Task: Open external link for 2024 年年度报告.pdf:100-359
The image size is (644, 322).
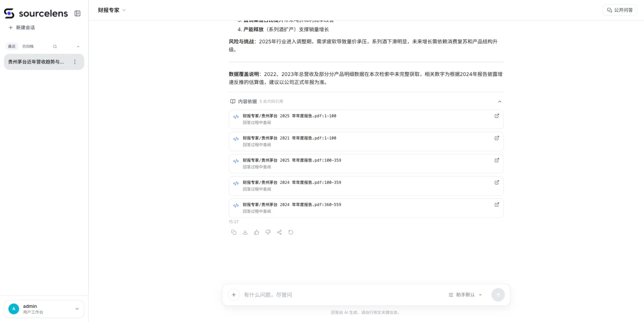Action: pyautogui.click(x=497, y=182)
